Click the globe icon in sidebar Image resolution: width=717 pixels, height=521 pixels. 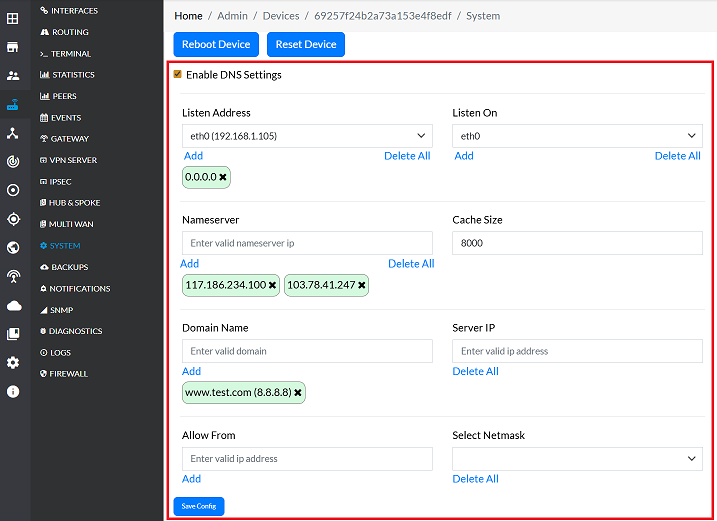coord(13,247)
